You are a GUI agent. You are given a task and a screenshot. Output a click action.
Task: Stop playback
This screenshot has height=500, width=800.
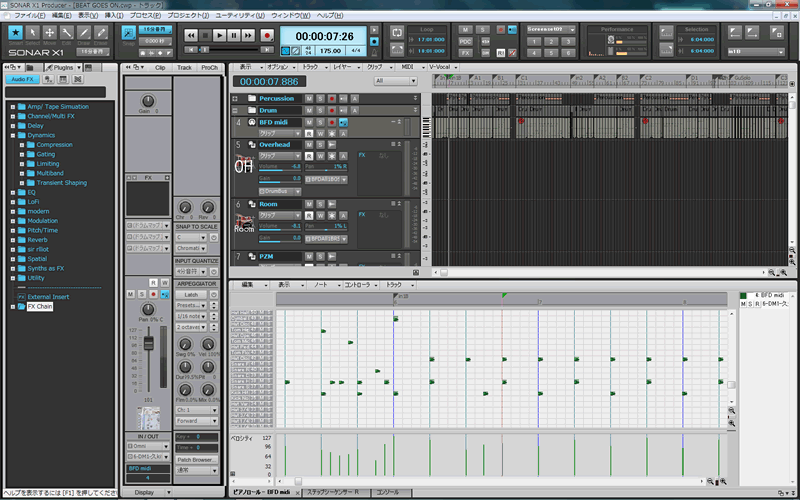pos(205,35)
